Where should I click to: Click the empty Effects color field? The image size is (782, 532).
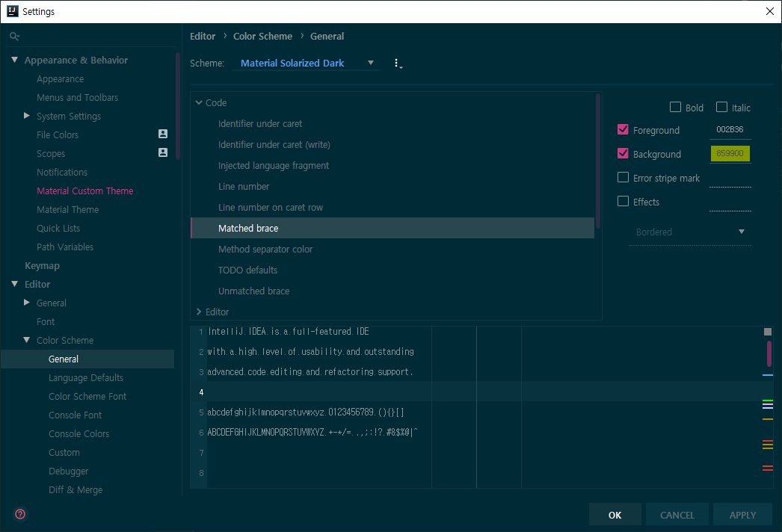(x=730, y=202)
